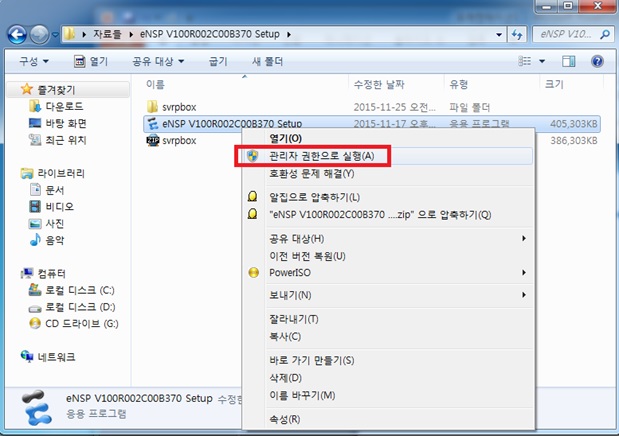Expand the arrow after 자료들 breadcrumb
The height and width of the screenshot is (436, 619).
tap(131, 35)
